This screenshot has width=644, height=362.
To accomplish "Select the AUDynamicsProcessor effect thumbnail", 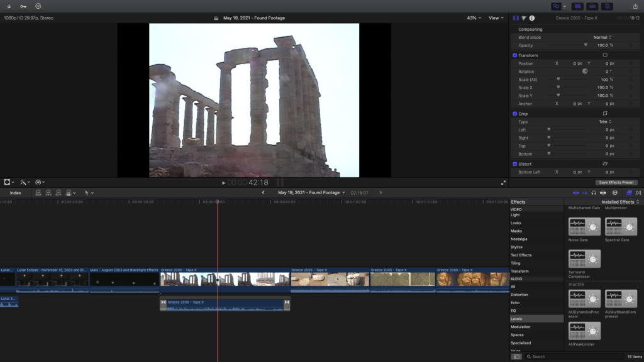I will point(584,299).
